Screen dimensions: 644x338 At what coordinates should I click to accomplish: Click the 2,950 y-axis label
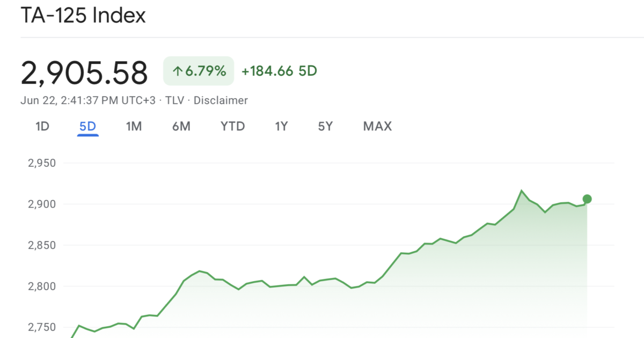pos(42,163)
